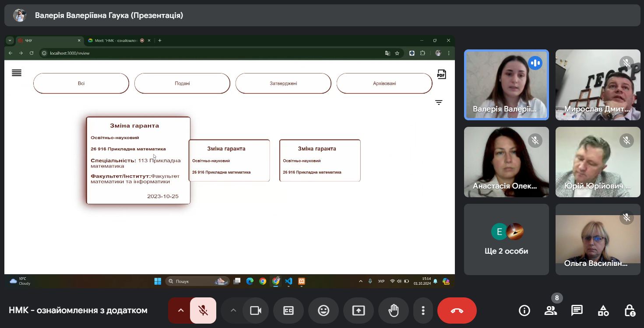644x328 pixels.
Task: Open 'Ще 2 особи' participants tile
Action: click(x=507, y=239)
